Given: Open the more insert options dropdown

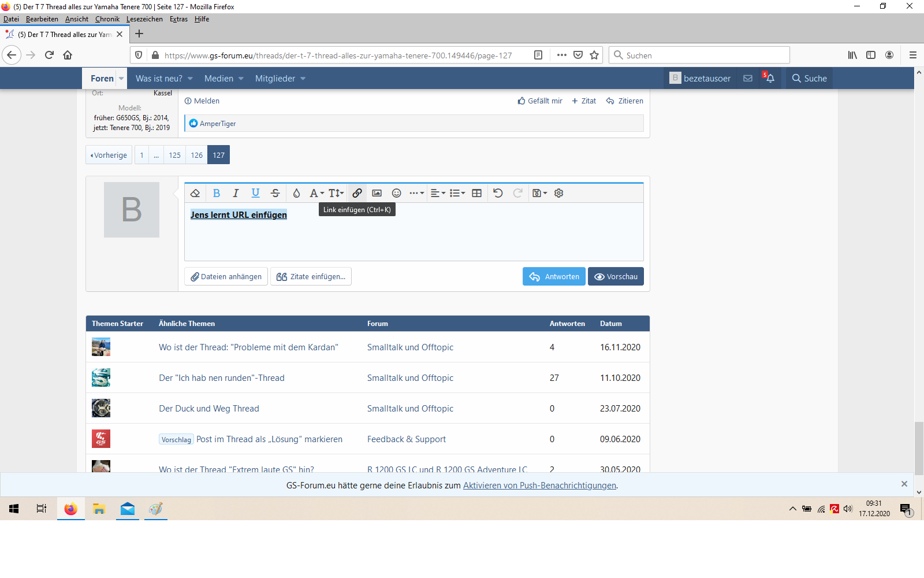Looking at the screenshot, I should coord(416,193).
